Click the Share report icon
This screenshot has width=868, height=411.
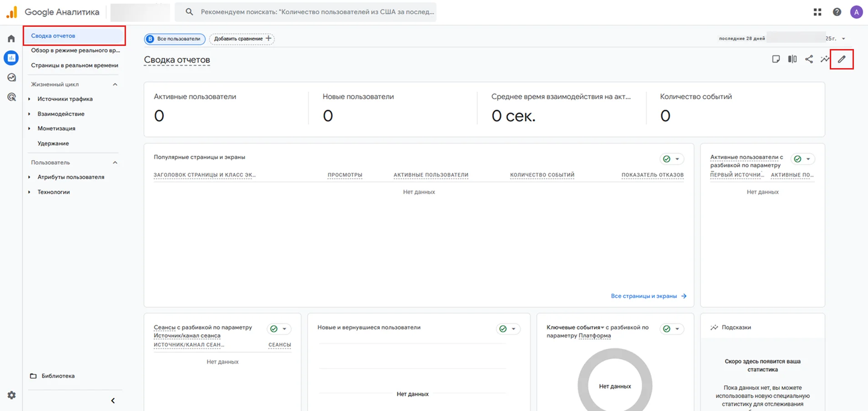click(x=809, y=59)
